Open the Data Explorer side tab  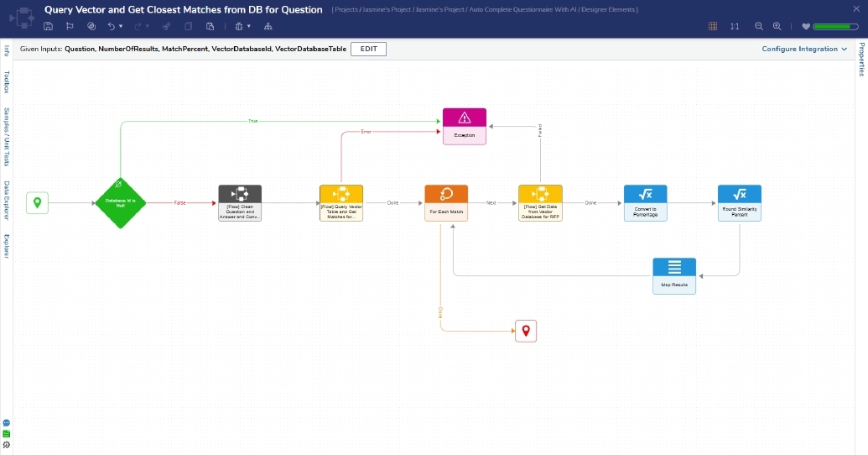[7, 201]
